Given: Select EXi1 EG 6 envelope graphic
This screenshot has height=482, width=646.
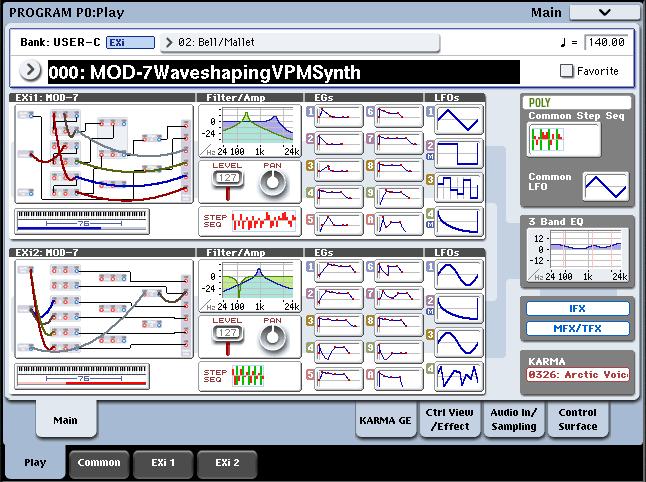Looking at the screenshot, I should (399, 116).
